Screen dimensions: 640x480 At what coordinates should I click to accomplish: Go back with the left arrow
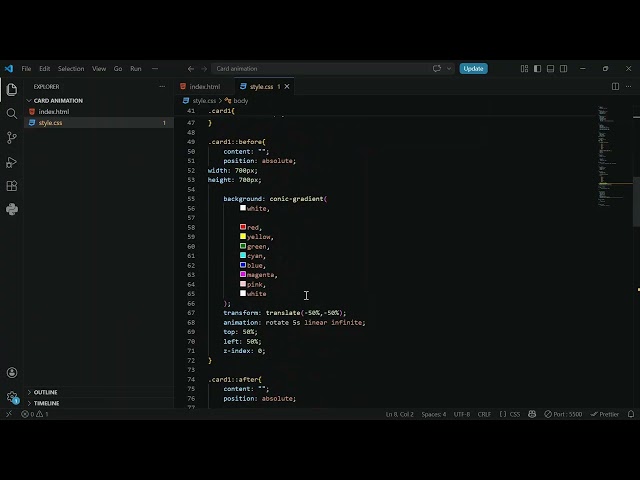pos(191,69)
